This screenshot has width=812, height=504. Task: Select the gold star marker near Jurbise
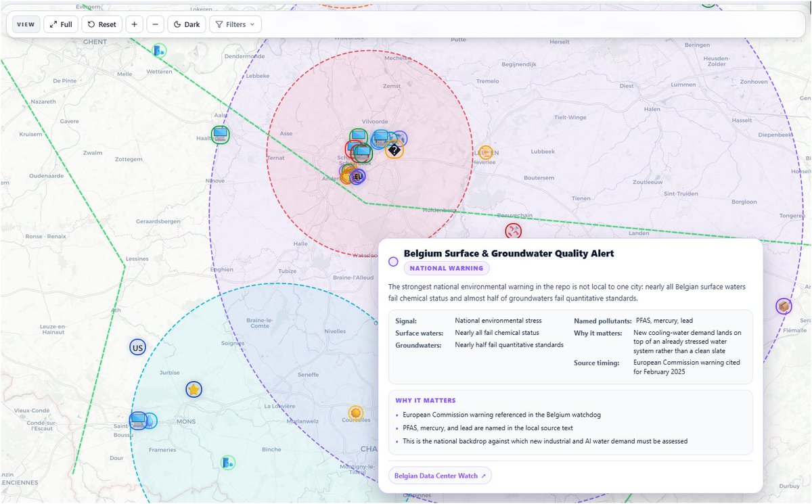point(194,389)
